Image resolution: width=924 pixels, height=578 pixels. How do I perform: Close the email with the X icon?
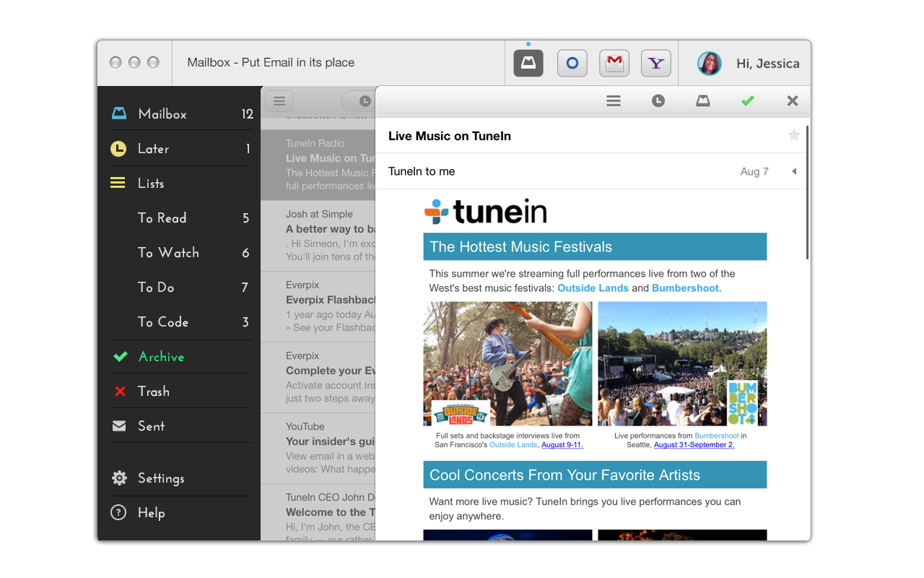(x=793, y=101)
